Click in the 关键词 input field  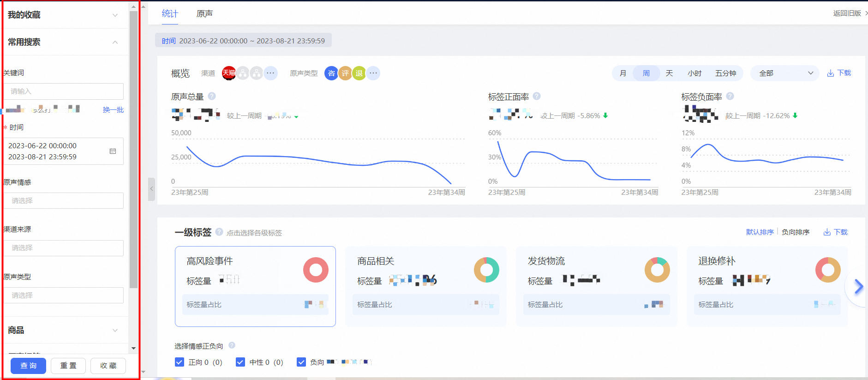64,91
